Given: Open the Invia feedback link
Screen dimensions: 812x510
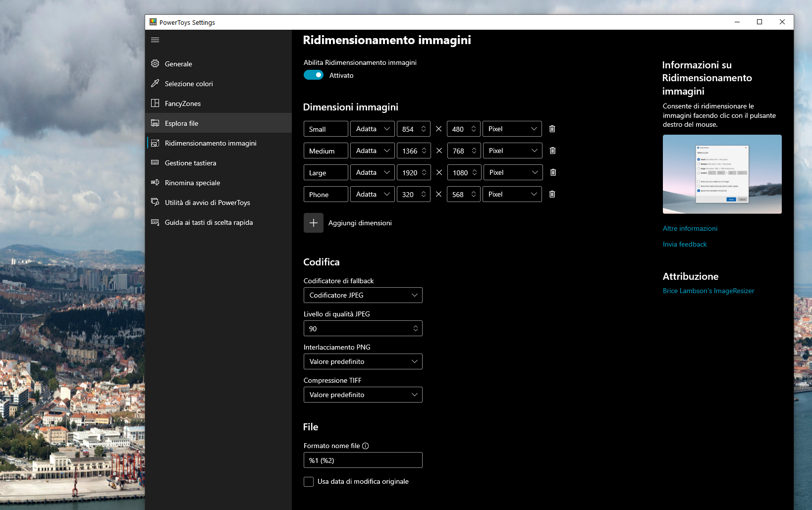Looking at the screenshot, I should pyautogui.click(x=685, y=244).
